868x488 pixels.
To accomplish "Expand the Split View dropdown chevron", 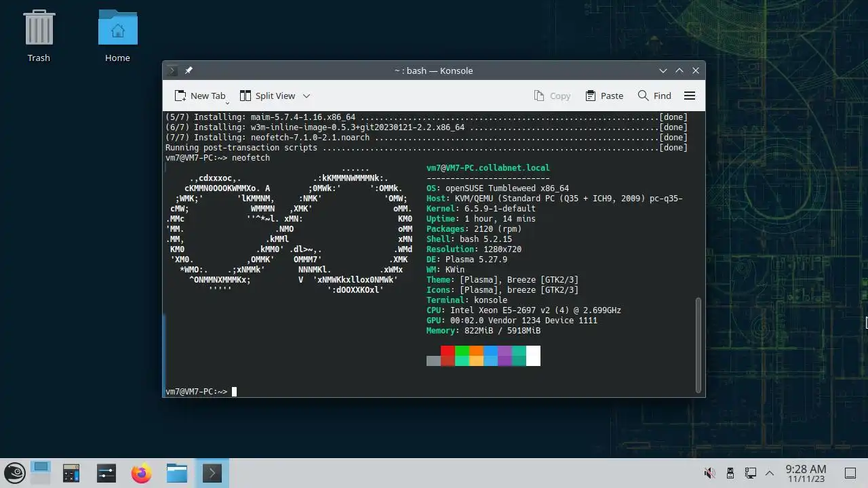I will pos(306,96).
